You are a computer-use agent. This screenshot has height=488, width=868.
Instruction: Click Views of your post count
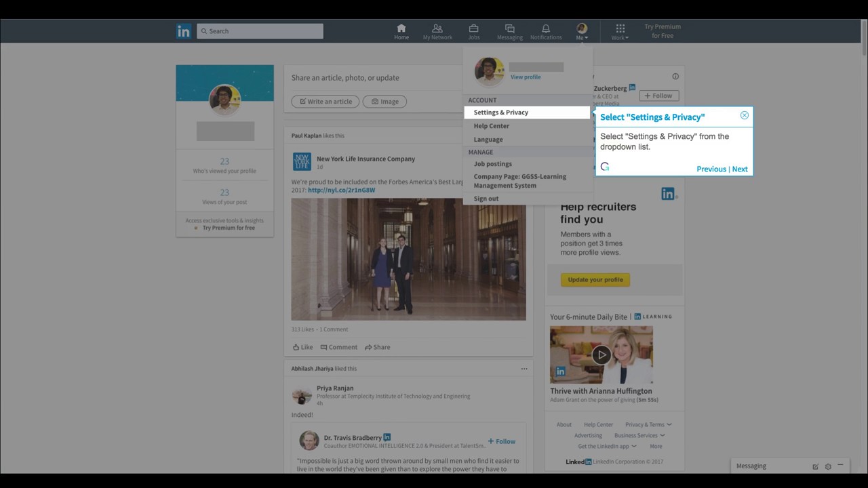point(224,192)
